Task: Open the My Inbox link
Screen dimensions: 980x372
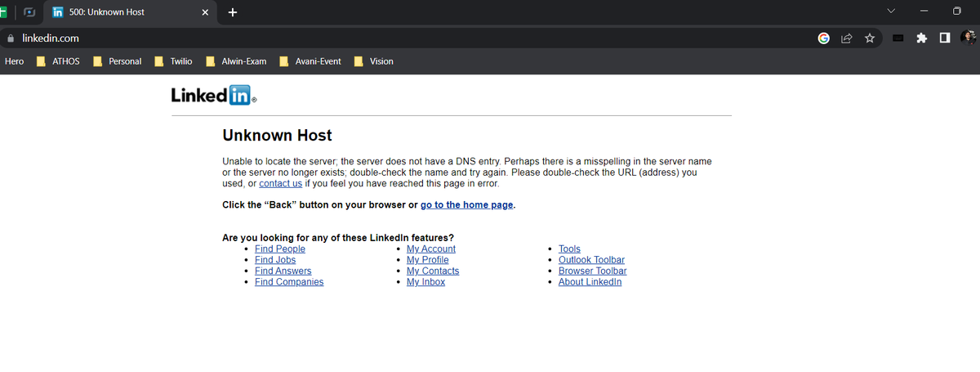Action: click(x=425, y=282)
